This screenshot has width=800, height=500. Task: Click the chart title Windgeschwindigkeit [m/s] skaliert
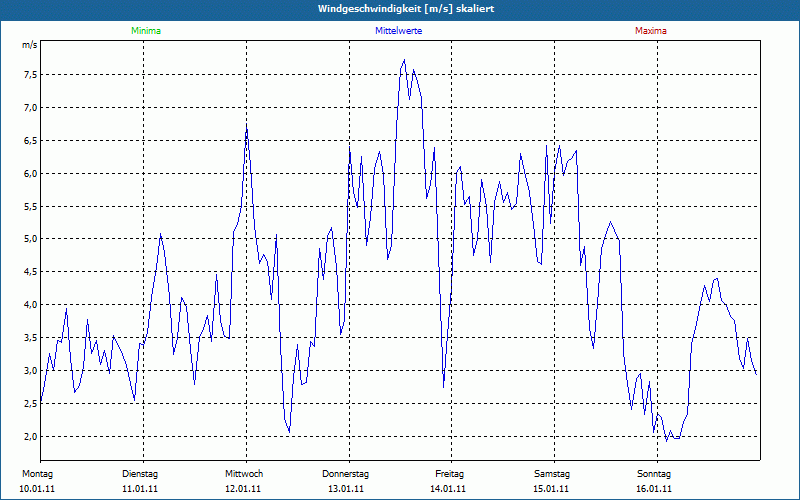(x=406, y=9)
